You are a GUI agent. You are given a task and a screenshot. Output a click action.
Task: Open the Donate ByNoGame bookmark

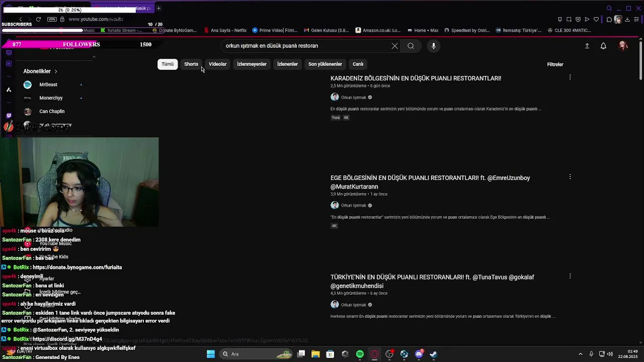(174, 30)
